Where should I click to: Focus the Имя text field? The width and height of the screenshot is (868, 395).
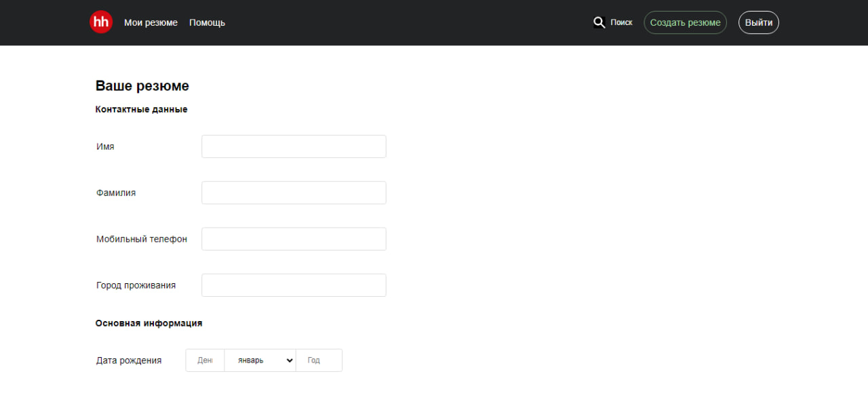click(294, 146)
